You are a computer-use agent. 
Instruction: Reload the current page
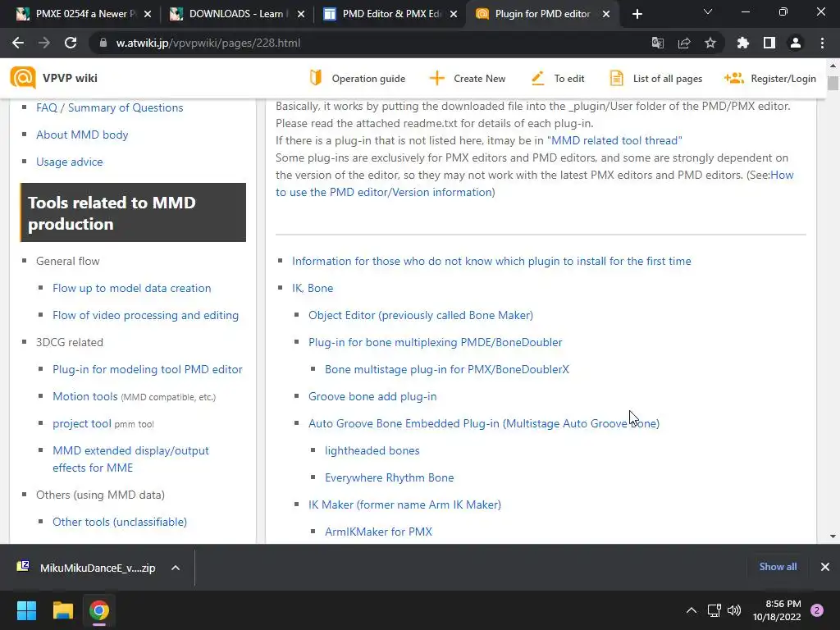point(71,43)
